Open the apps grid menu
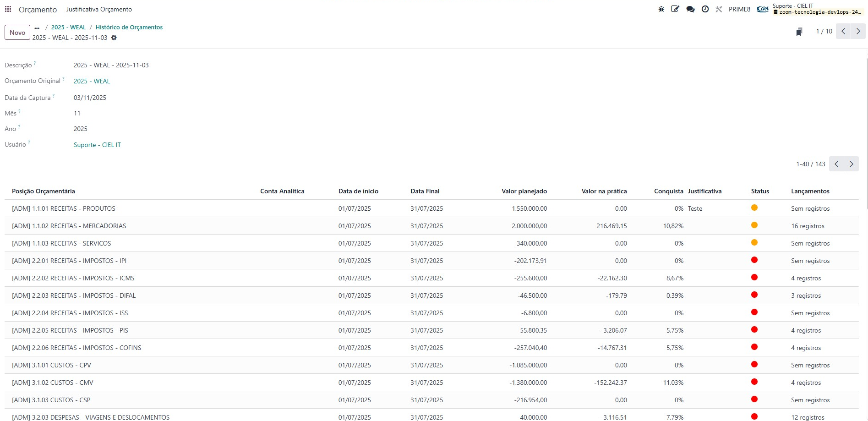The image size is (868, 421). pos(8,9)
